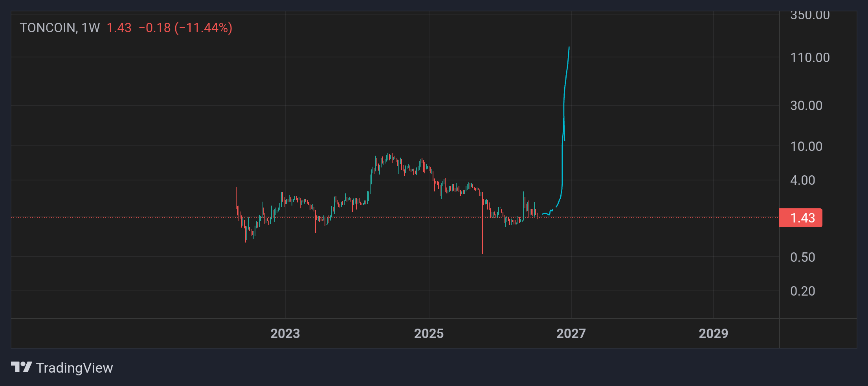
Task: Click the TradingView logo icon
Action: (x=21, y=367)
